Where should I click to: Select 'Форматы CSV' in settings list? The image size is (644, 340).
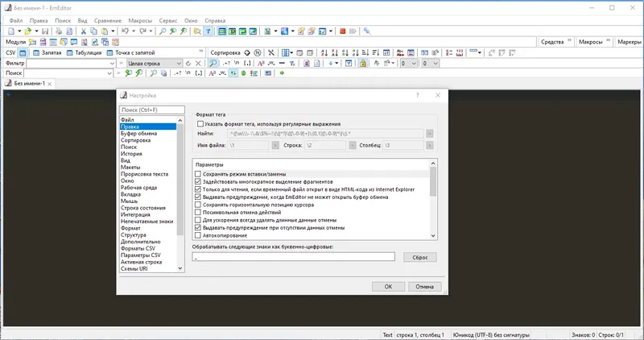pyautogui.click(x=138, y=248)
